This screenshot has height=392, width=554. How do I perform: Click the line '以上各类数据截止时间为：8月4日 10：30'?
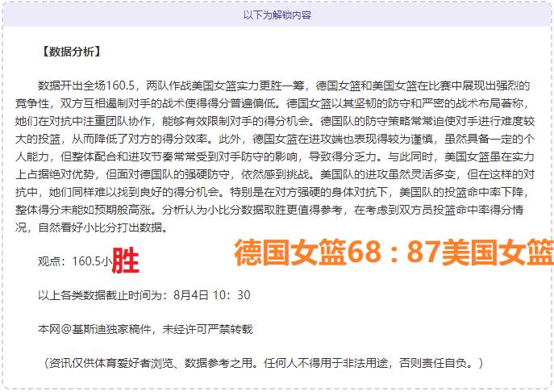click(144, 295)
